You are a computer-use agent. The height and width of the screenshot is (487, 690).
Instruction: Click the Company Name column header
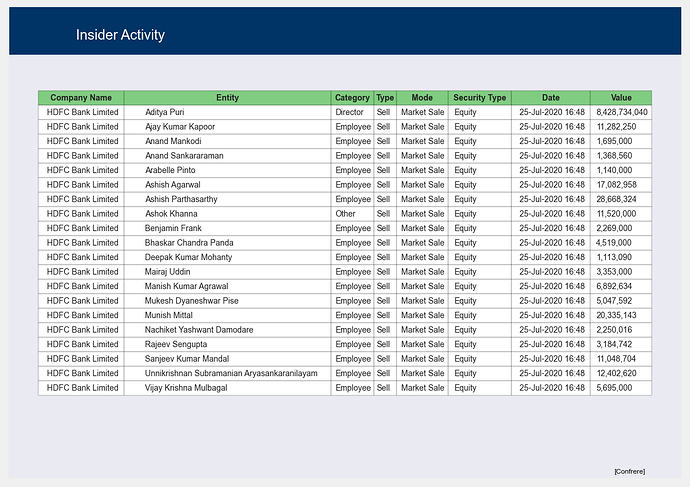point(81,98)
